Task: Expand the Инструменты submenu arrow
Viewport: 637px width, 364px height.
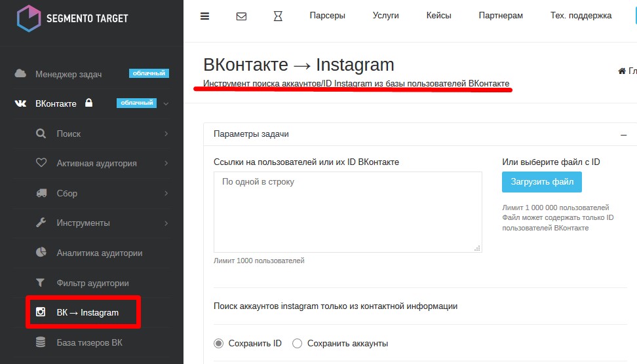Action: tap(166, 223)
